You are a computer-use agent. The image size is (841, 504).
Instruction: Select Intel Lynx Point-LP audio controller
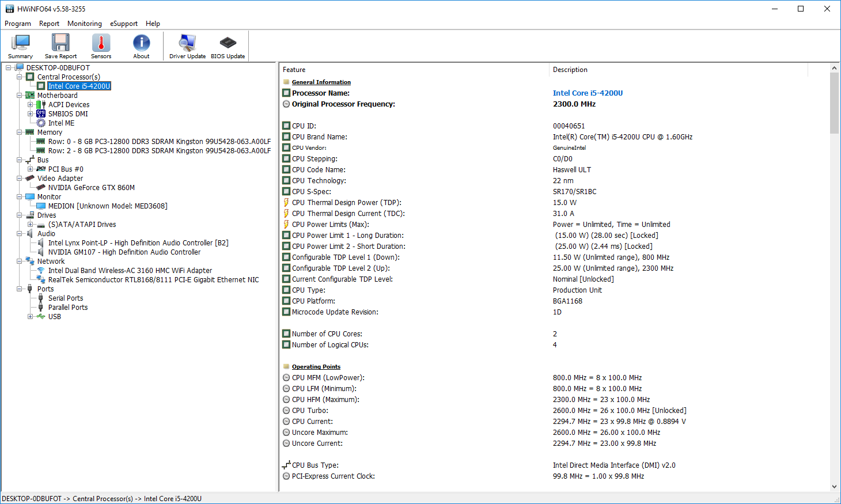coord(138,243)
